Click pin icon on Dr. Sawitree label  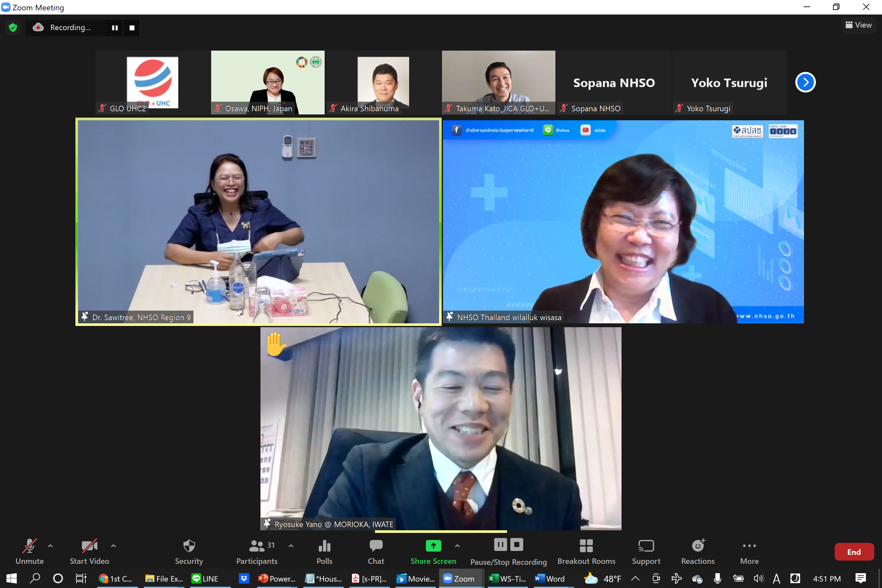pyautogui.click(x=85, y=317)
